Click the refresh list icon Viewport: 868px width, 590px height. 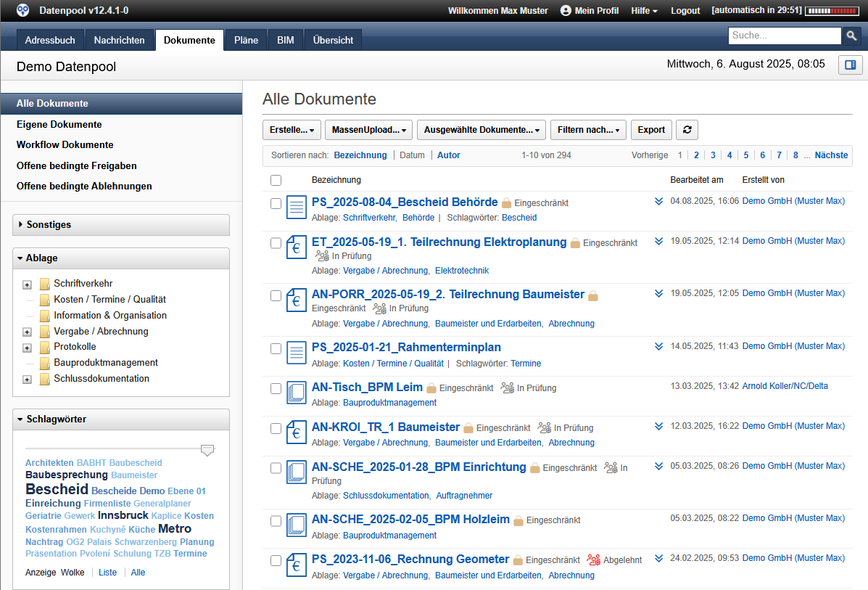pyautogui.click(x=687, y=130)
